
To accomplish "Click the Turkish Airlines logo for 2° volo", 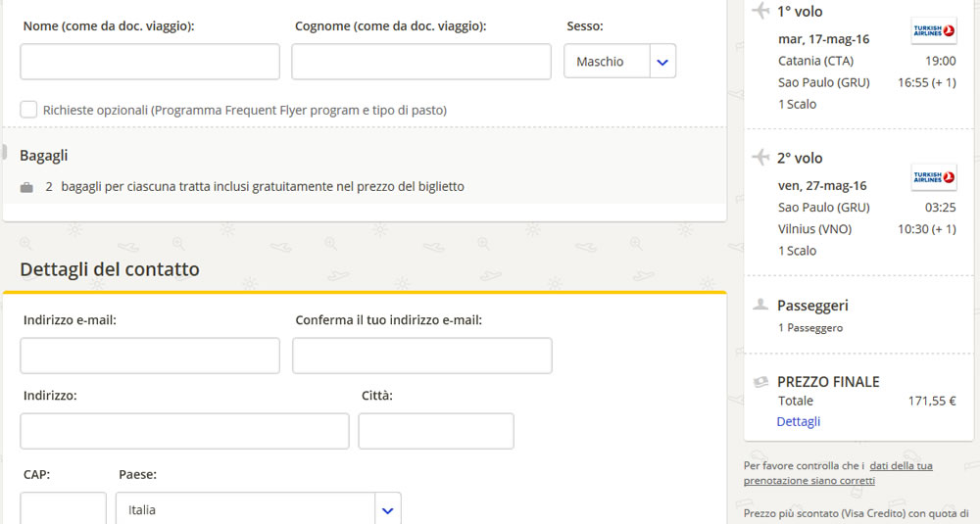I will 933,177.
